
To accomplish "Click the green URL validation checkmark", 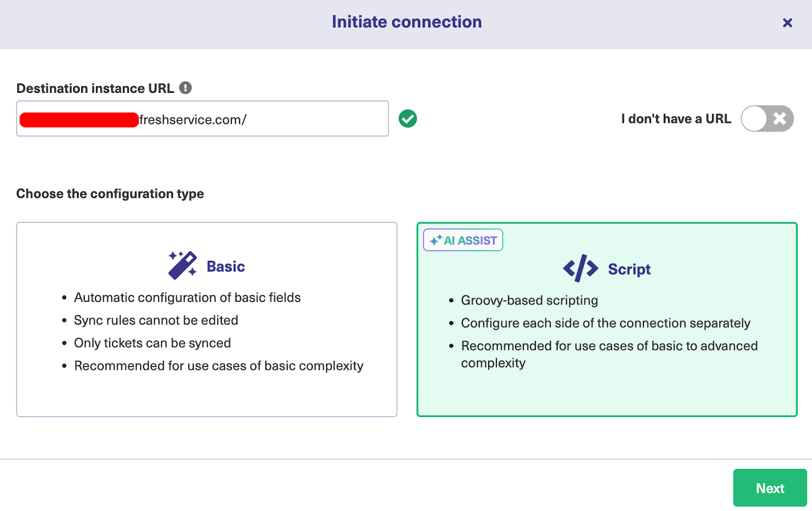I will click(x=408, y=119).
